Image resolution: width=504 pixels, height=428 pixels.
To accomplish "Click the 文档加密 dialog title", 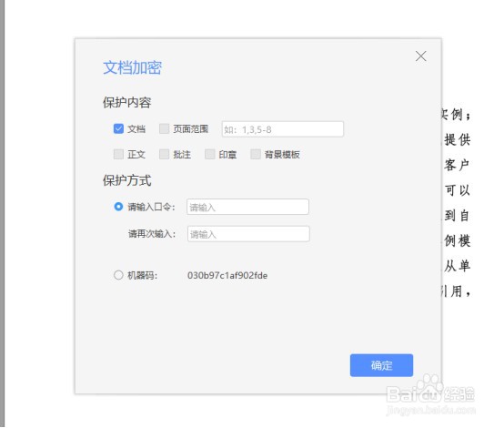I will point(133,67).
